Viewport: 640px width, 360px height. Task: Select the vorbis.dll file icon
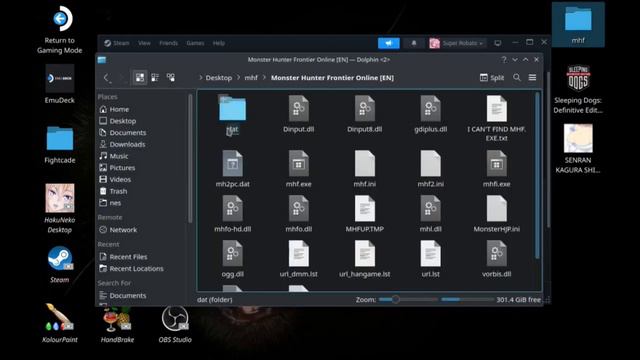click(496, 253)
